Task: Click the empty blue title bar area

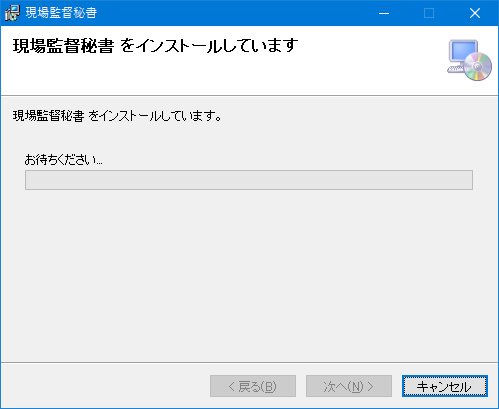Action: 233,13
